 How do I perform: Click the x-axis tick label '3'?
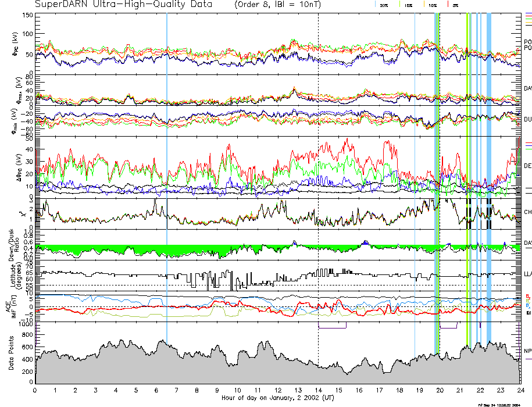(x=96, y=390)
